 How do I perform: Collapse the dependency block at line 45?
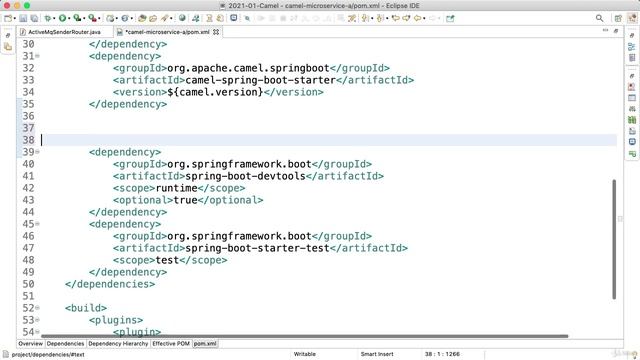(x=38, y=224)
